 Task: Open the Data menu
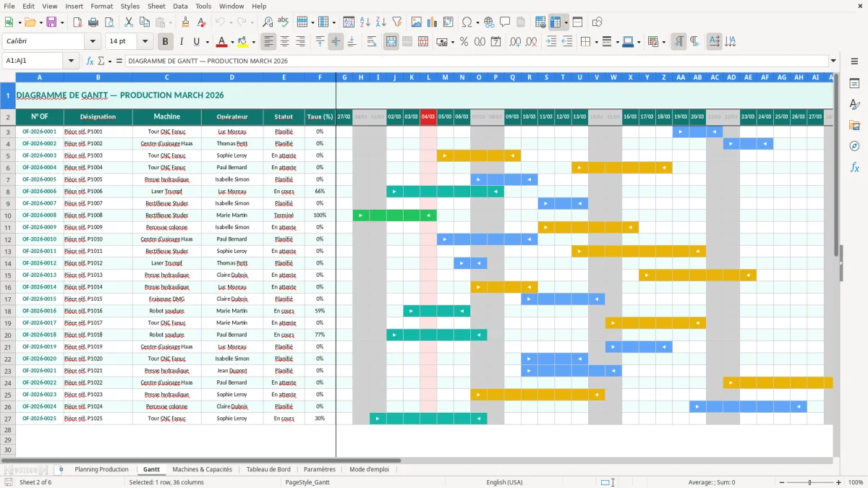[x=180, y=6]
